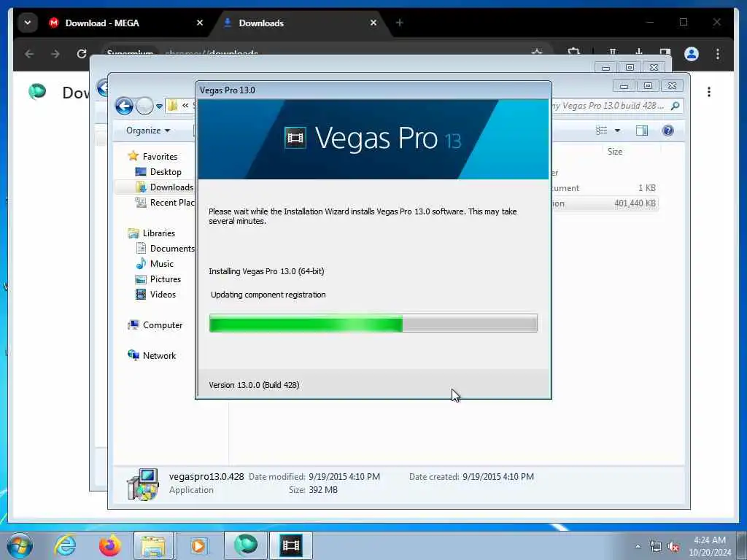The image size is (747, 560).
Task: Select Desktop in navigation pane
Action: 166,171
